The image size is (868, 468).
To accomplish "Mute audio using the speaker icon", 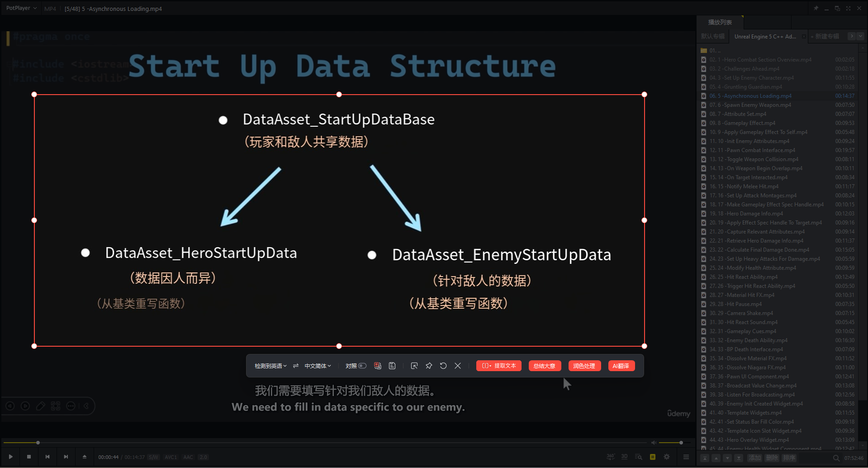I will [654, 443].
